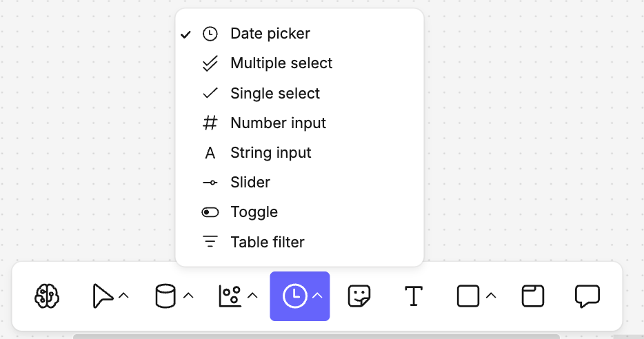The height and width of the screenshot is (339, 644).
Task: Open the chevron beside the chart tool
Action: click(252, 296)
